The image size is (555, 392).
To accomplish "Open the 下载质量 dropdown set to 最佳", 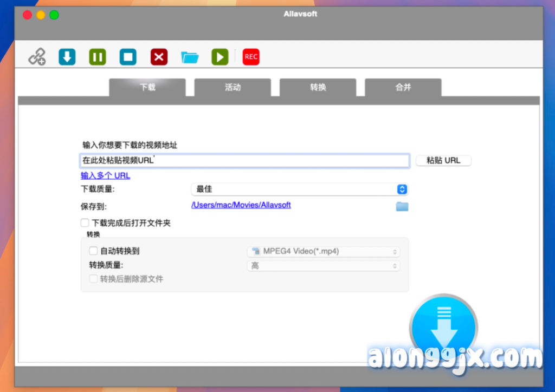I will coord(299,189).
